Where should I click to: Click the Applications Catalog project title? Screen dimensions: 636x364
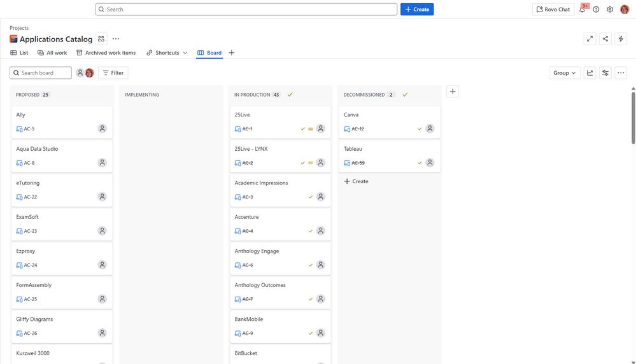pyautogui.click(x=56, y=39)
